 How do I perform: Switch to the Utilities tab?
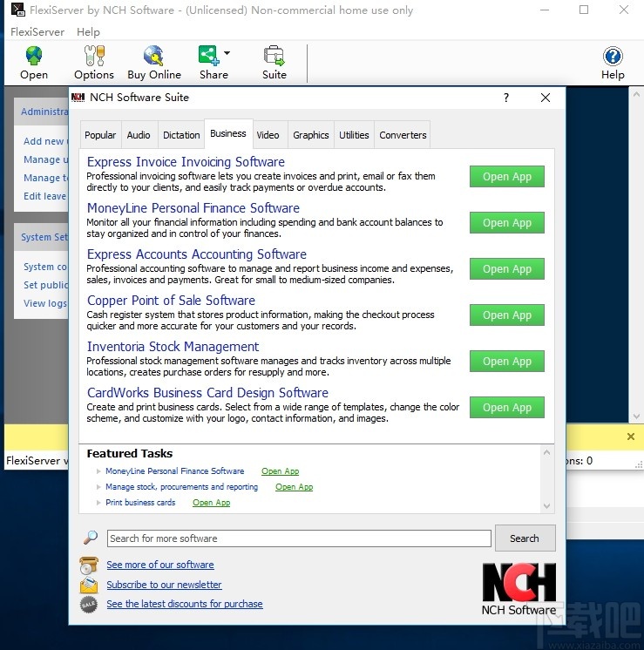354,135
